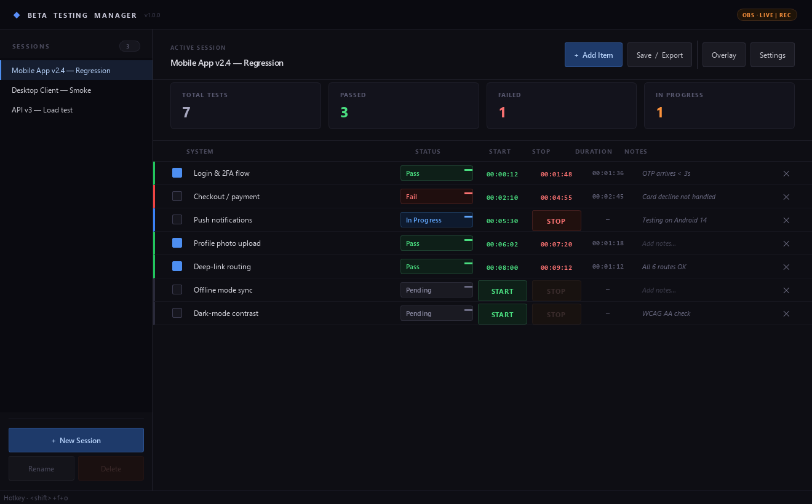Uncheck the Login & 2FA flow checkbox
This screenshot has height=504, width=812.
click(177, 173)
